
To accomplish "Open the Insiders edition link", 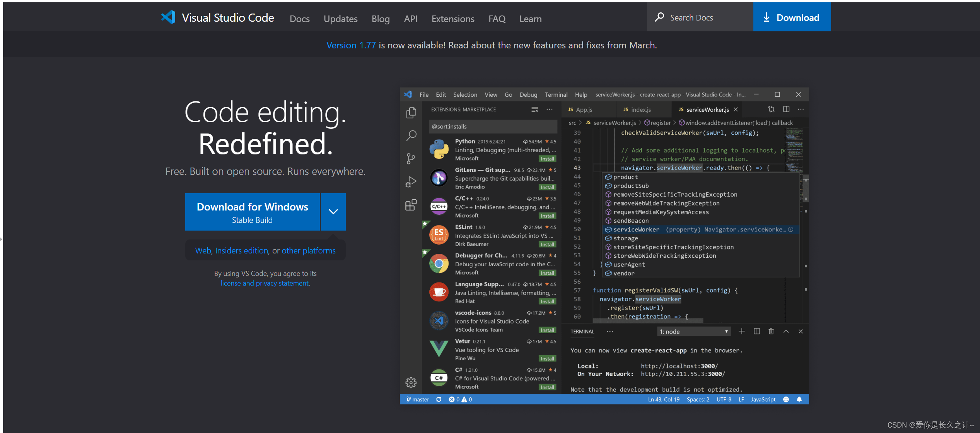I will (242, 251).
